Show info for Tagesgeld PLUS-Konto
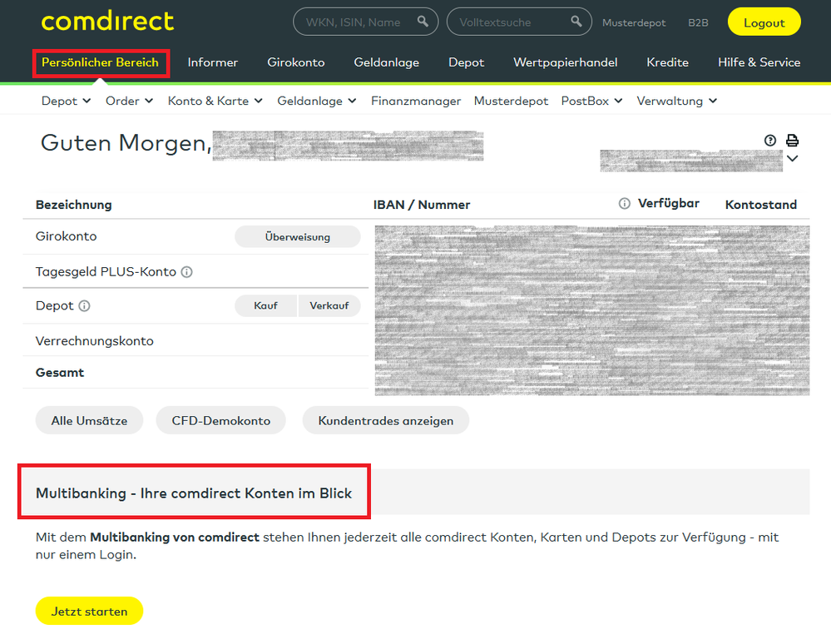The width and height of the screenshot is (831, 644). (186, 272)
